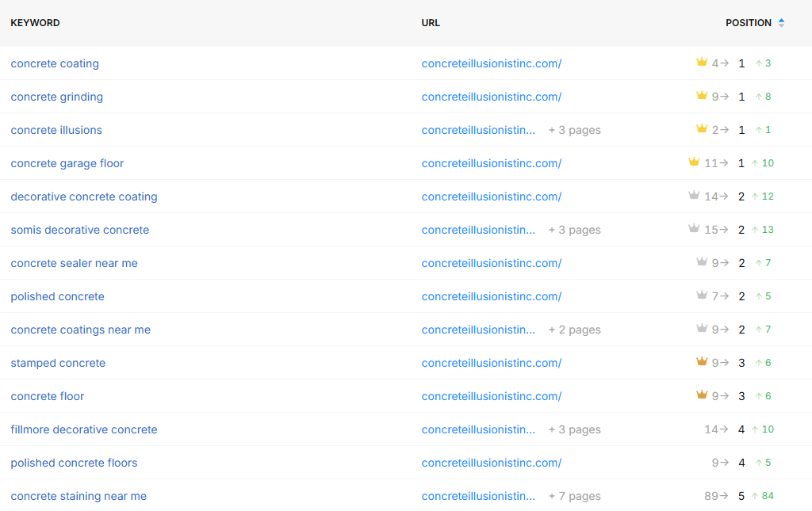Image resolution: width=812 pixels, height=511 pixels.
Task: Click the KEYWORD column header
Action: (35, 23)
